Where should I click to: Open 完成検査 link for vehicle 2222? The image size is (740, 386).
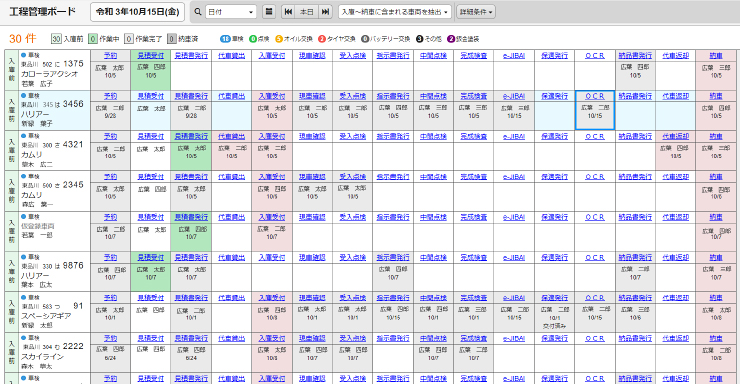click(x=474, y=338)
